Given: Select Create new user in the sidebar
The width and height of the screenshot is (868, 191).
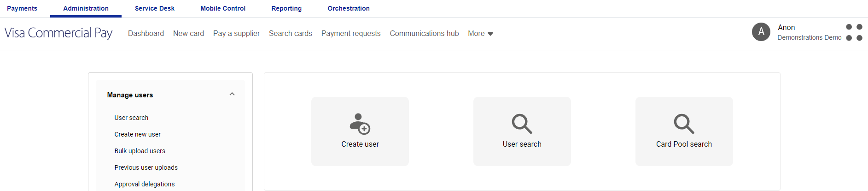Looking at the screenshot, I should pyautogui.click(x=138, y=134).
